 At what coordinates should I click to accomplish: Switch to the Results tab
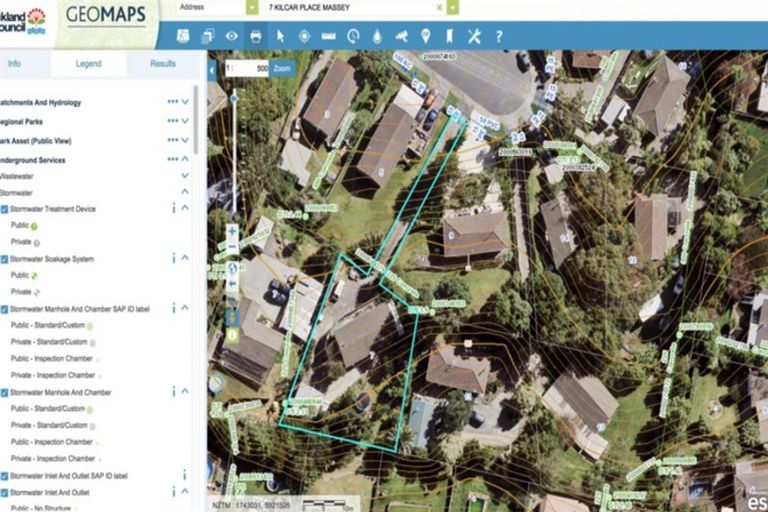pos(163,63)
